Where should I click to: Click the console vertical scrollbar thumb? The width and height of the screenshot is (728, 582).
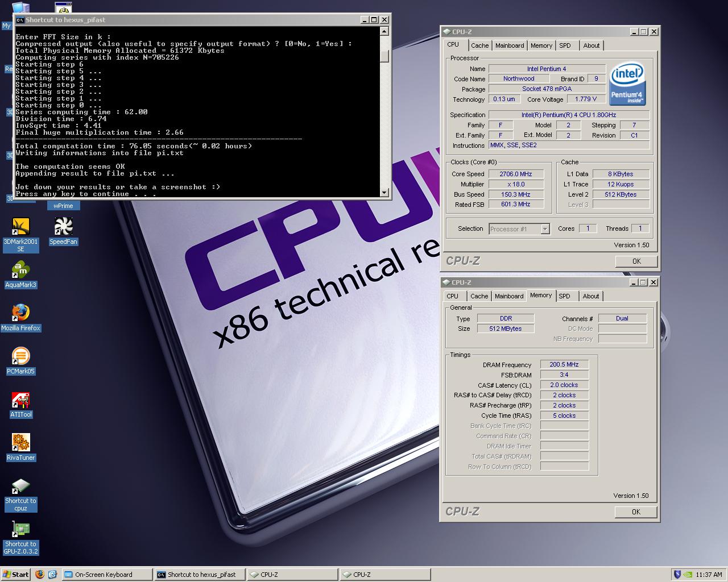pos(384,56)
